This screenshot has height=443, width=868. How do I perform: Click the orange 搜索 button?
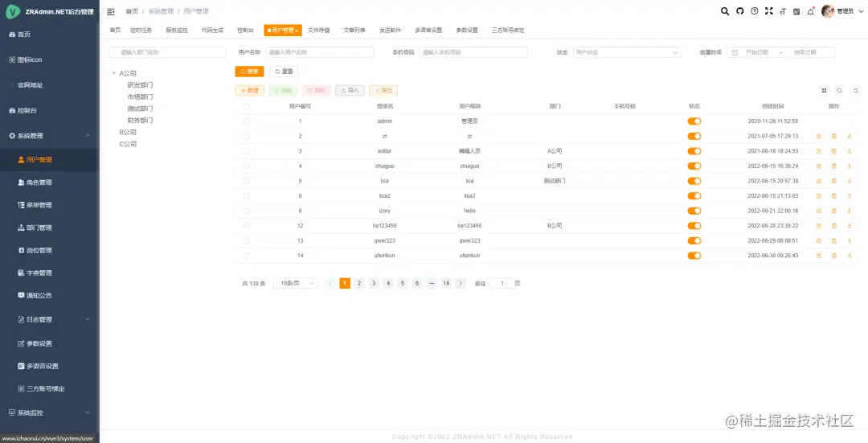pyautogui.click(x=250, y=72)
